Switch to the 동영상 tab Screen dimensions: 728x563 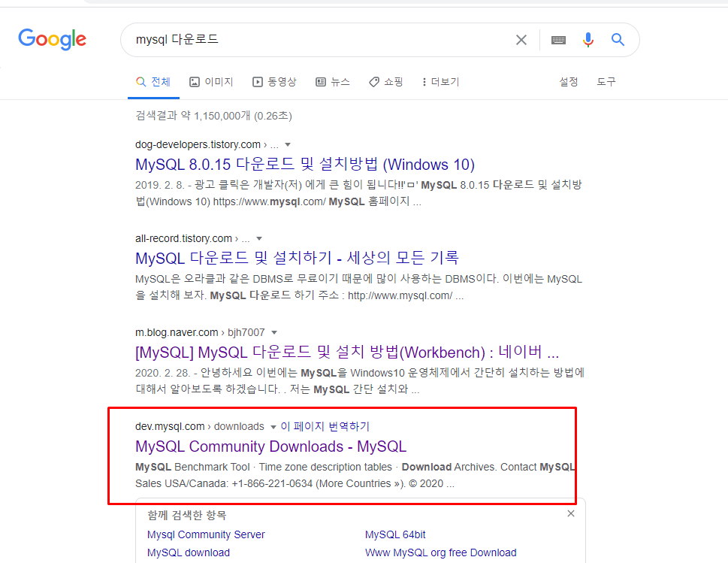[274, 82]
